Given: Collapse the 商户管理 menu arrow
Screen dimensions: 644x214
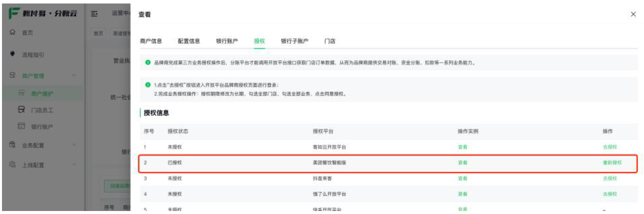Looking at the screenshot, I should (74, 76).
